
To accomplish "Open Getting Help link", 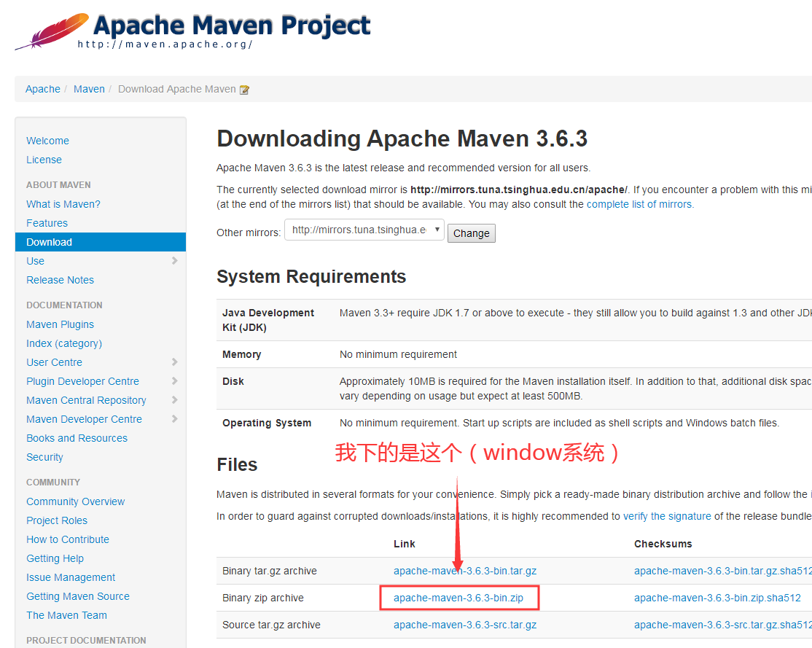I will [55, 558].
